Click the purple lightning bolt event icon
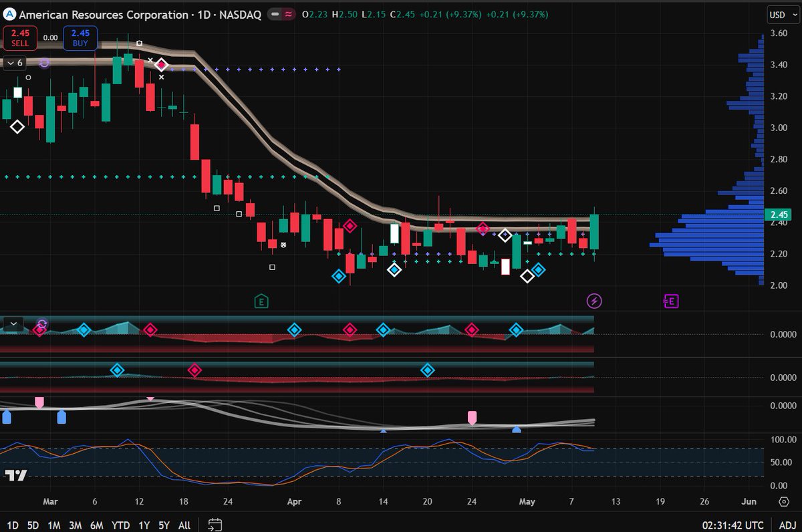The image size is (802, 532). point(594,301)
